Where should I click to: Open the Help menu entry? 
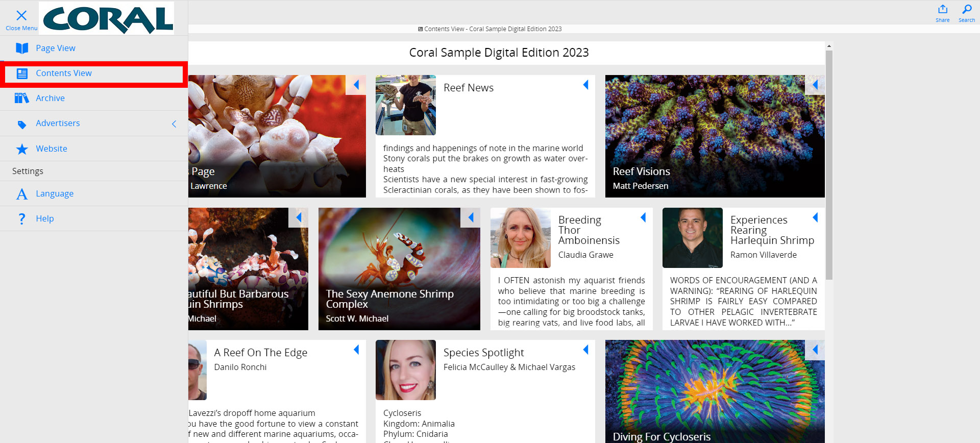45,218
